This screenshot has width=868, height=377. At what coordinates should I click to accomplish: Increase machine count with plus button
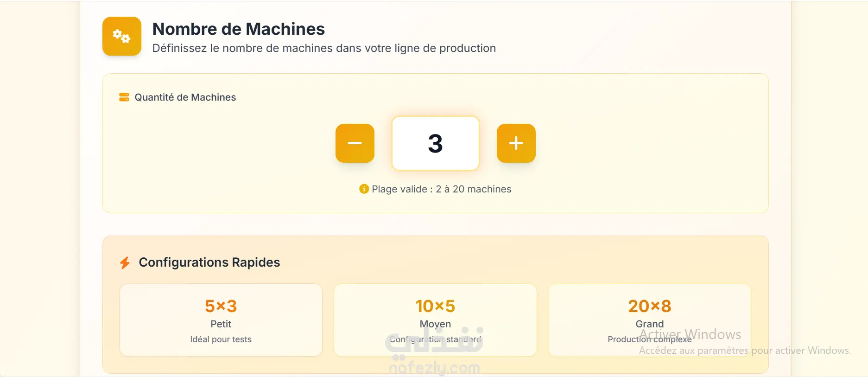(x=516, y=143)
